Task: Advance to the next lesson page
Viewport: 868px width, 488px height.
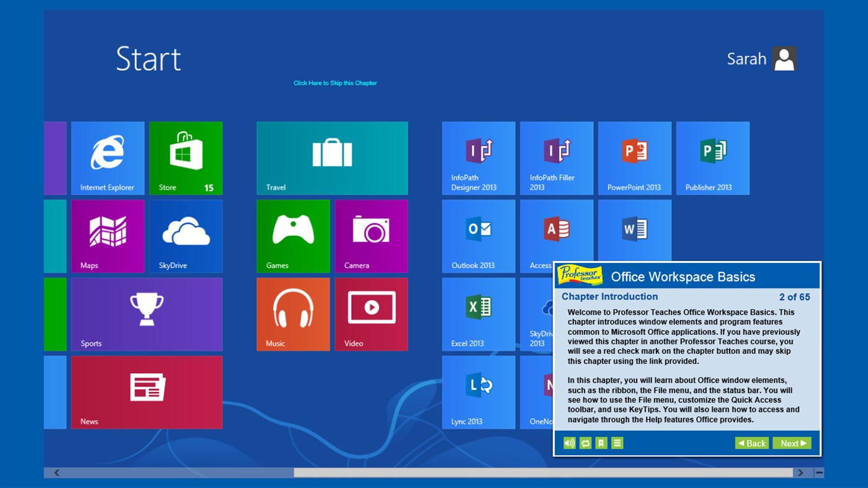Action: pyautogui.click(x=792, y=443)
